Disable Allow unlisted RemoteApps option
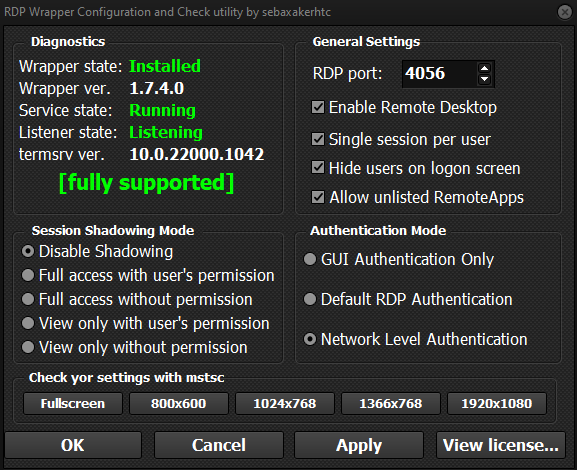577x470 pixels. coord(318,197)
